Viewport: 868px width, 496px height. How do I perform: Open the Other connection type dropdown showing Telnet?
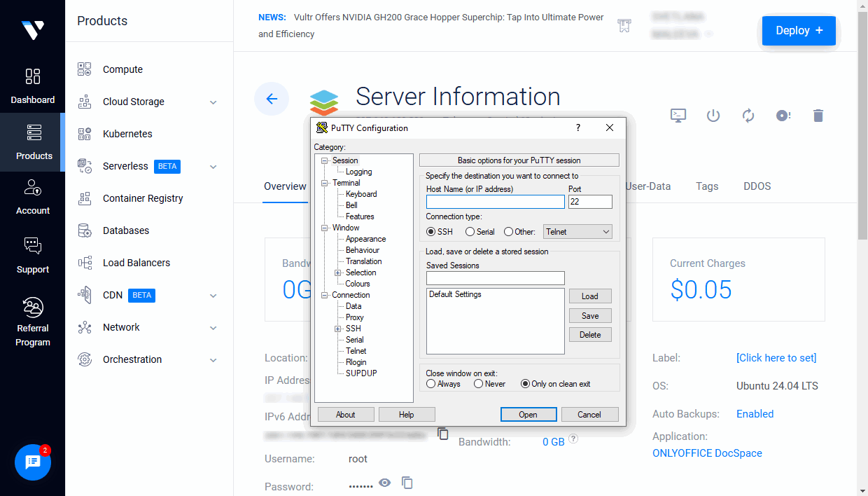coord(577,231)
